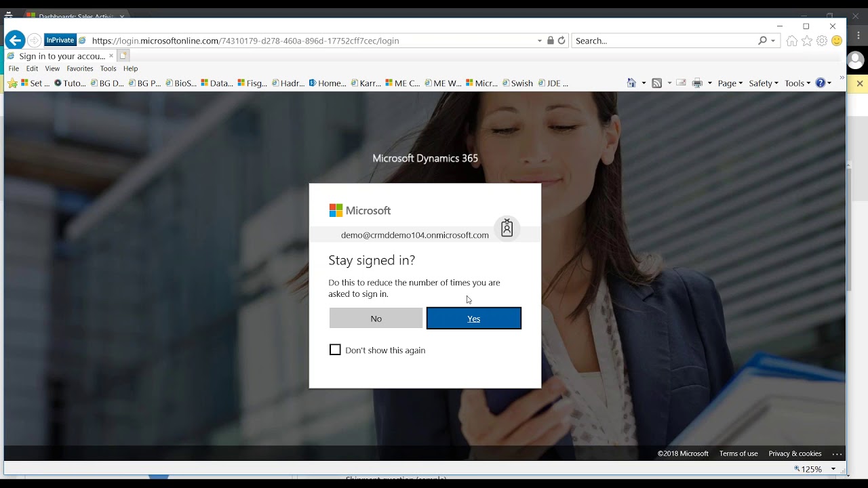Image resolution: width=868 pixels, height=488 pixels.
Task: Expand the Help icon dropdown arrow
Action: pyautogui.click(x=829, y=83)
